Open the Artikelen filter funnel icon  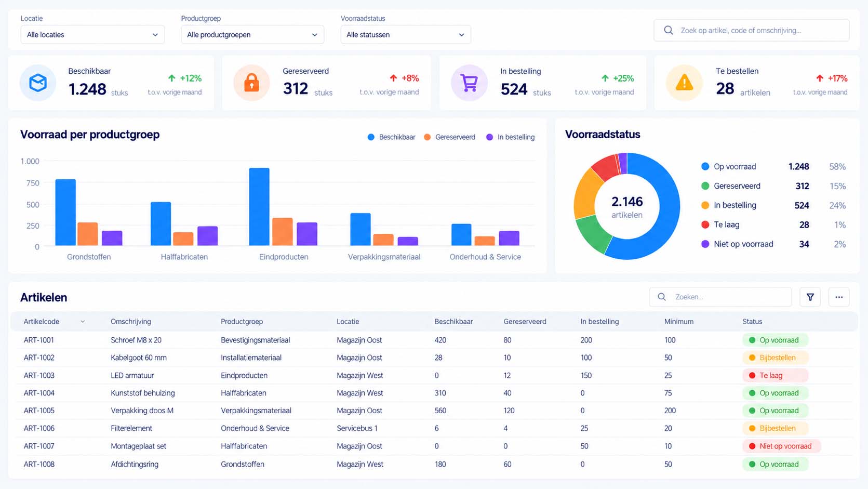tap(810, 297)
